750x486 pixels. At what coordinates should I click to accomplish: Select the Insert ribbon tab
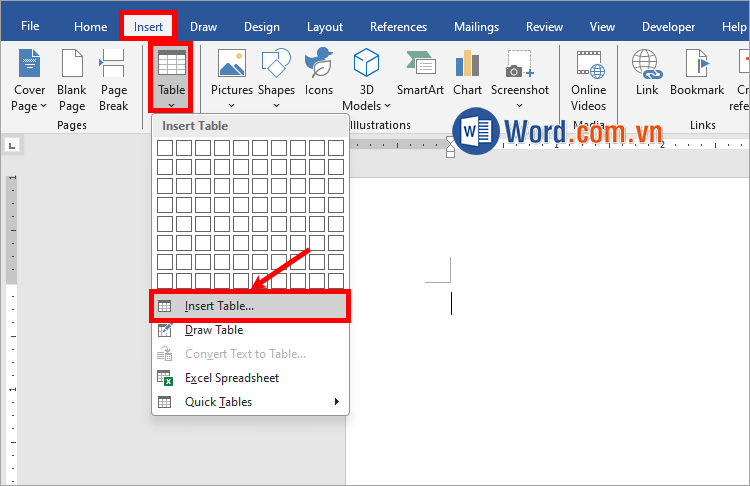click(x=148, y=27)
